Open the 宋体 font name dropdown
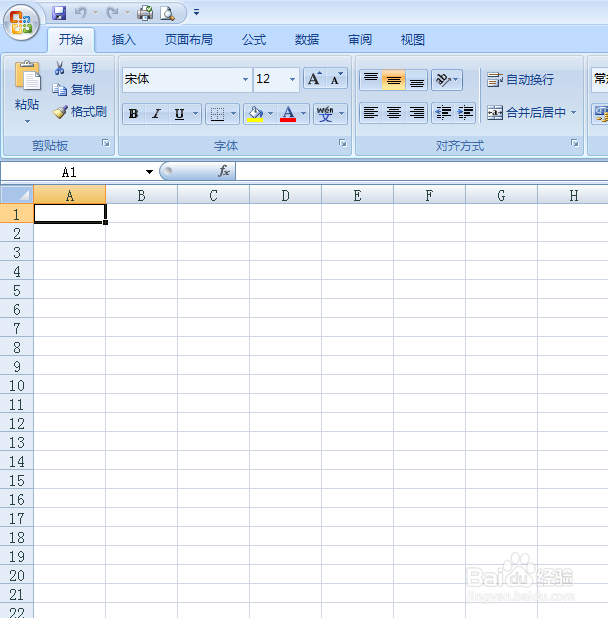The image size is (608, 618). tap(245, 80)
